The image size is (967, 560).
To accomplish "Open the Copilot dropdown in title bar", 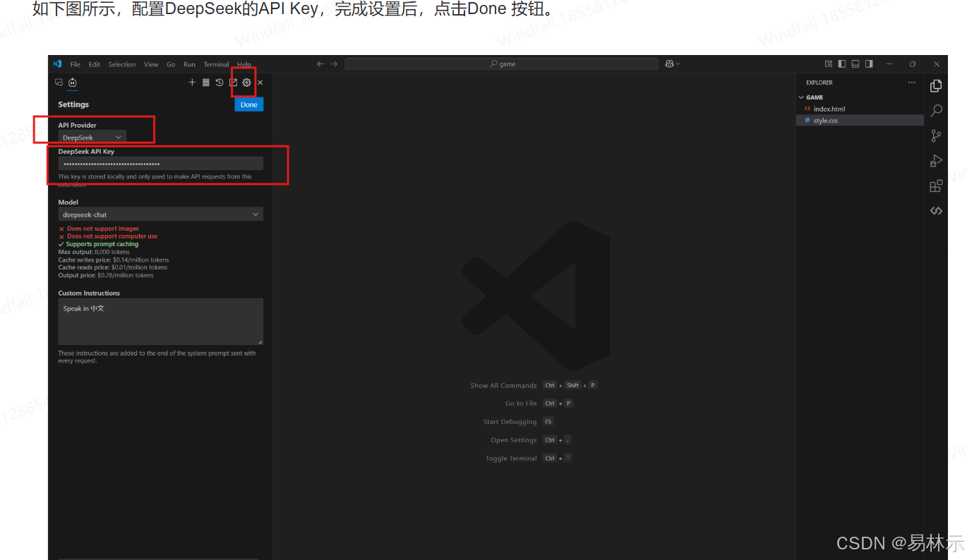I will click(672, 63).
